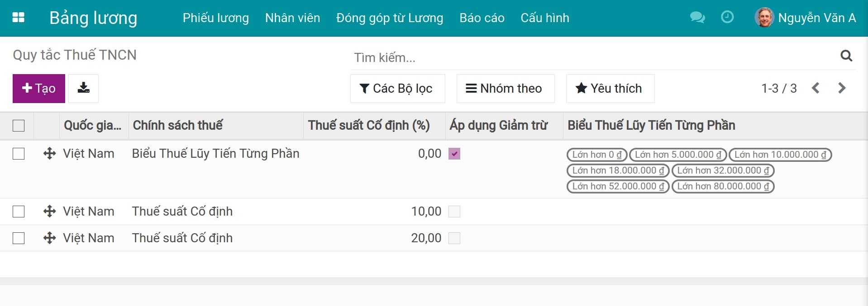Viewport: 868px width, 306px height.
Task: Open the apps menu grid icon
Action: click(18, 18)
